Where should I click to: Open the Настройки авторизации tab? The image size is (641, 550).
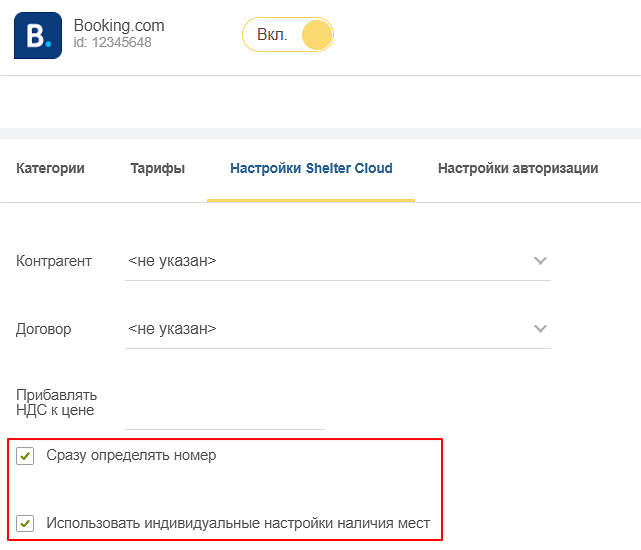(518, 168)
